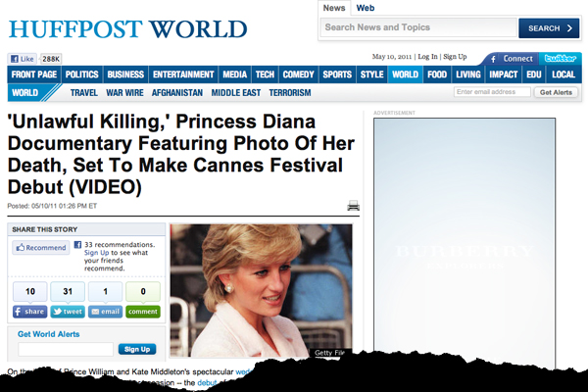The image size is (588, 392).
Task: Click the Princess Diana photo thumbnail
Action: 261,290
